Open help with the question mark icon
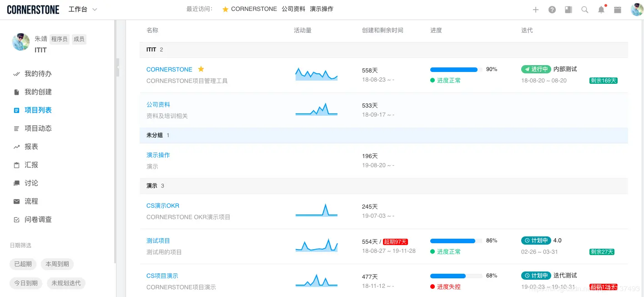644x297 pixels. pos(552,9)
